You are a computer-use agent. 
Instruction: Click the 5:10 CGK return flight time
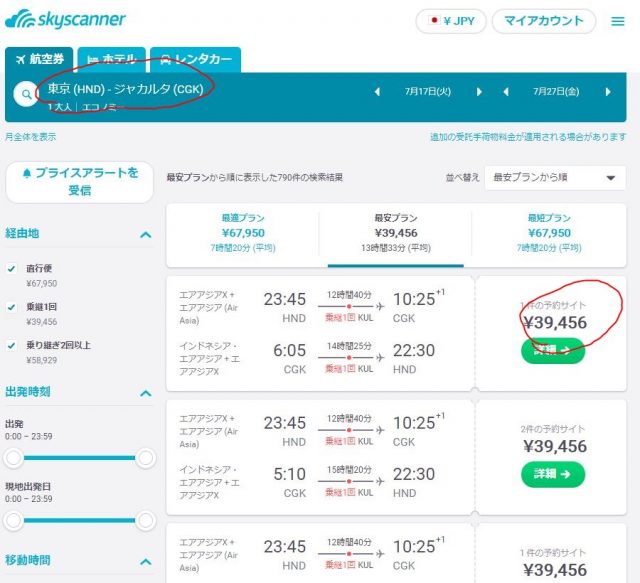coord(289,474)
